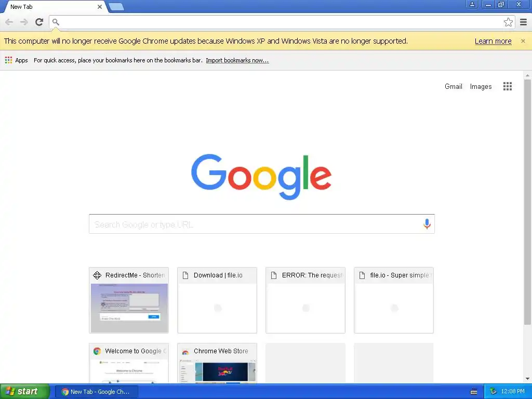Open the file.io - Super simple tile
The height and width of the screenshot is (399, 532).
click(394, 300)
